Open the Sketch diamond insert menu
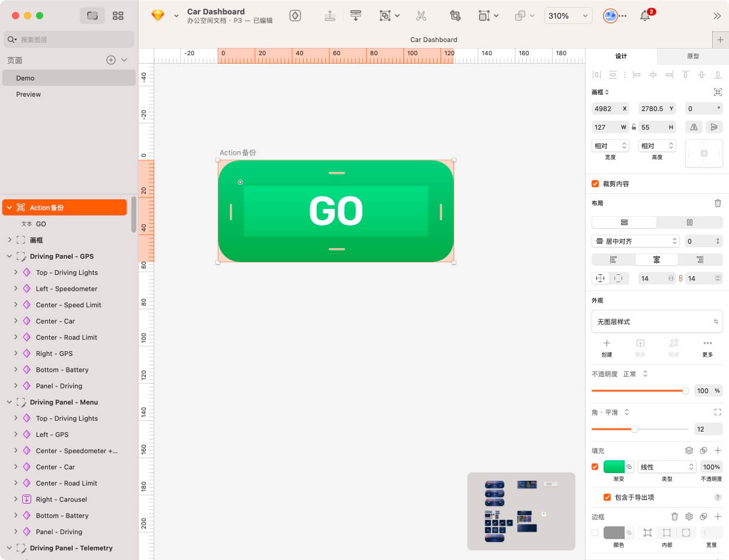729x560 pixels. pos(158,16)
